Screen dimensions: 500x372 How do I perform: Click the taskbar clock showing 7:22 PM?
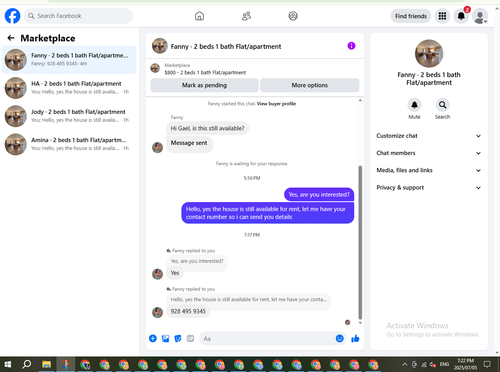[x=465, y=364]
